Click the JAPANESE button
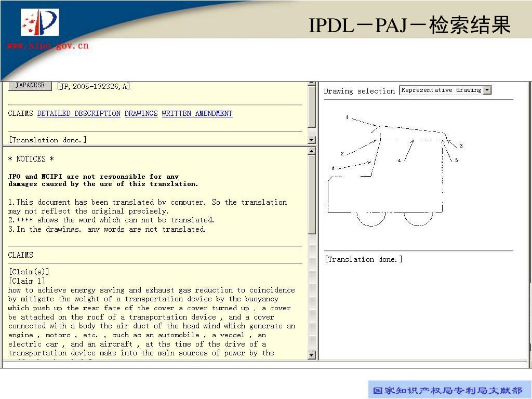The height and width of the screenshot is (399, 532). (30, 85)
